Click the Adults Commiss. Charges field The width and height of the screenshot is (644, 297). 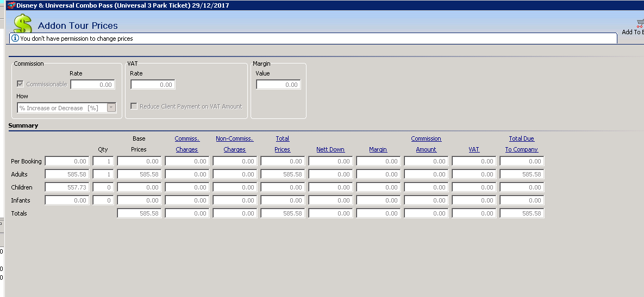pyautogui.click(x=187, y=174)
